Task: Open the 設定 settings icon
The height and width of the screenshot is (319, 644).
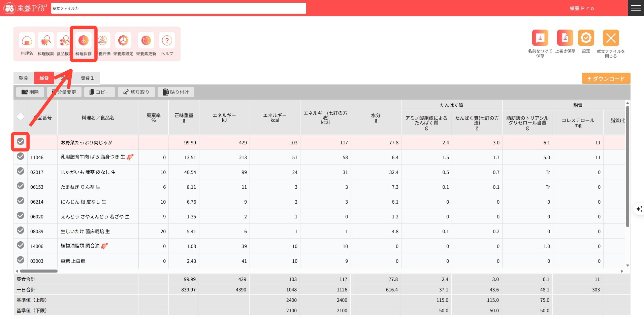Action: 586,38
